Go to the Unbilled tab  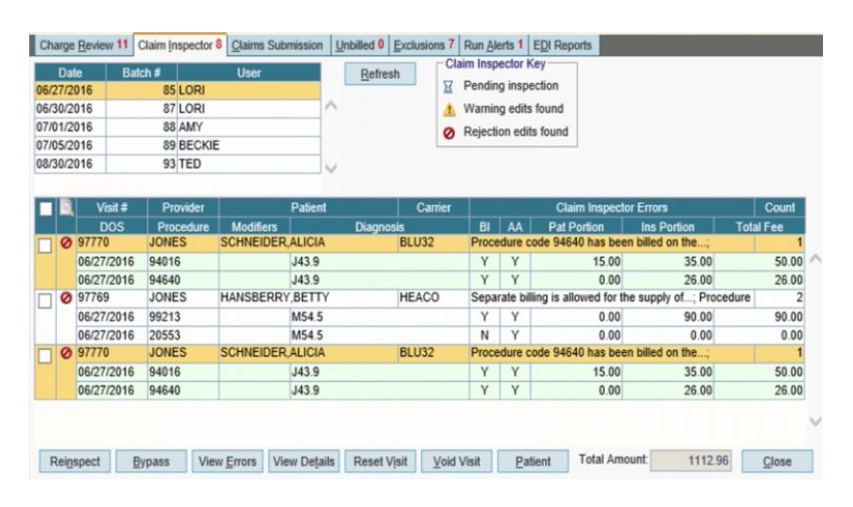pyautogui.click(x=360, y=46)
